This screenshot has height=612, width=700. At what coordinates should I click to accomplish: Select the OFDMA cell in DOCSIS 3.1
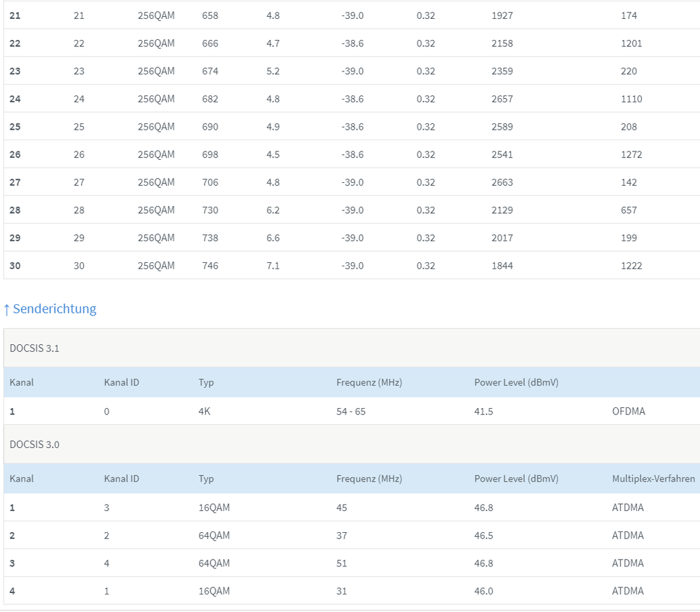coord(629,412)
